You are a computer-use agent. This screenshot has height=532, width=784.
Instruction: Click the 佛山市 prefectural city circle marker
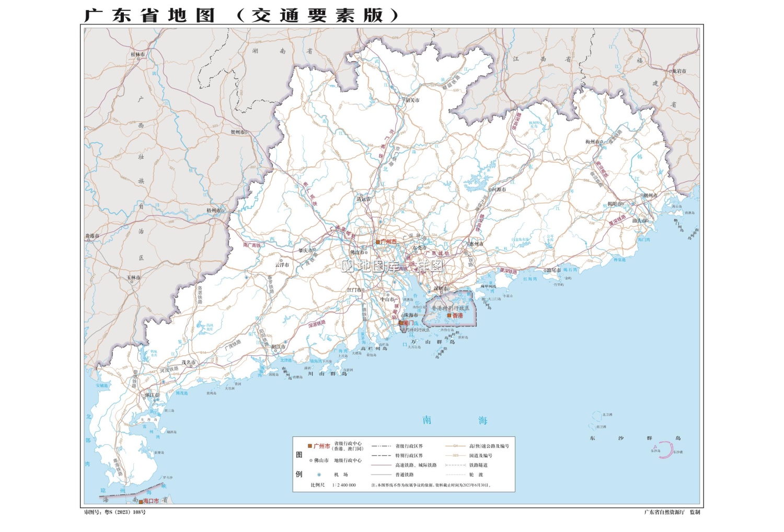click(x=366, y=253)
